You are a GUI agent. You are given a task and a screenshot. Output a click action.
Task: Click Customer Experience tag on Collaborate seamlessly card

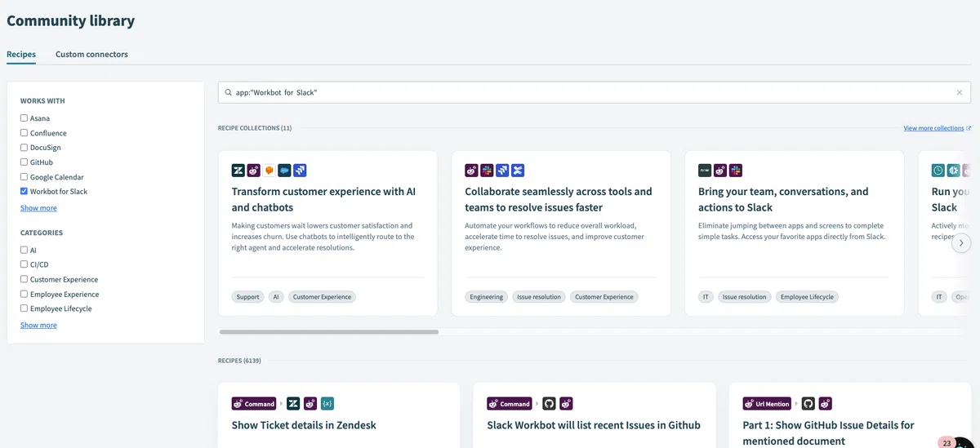click(x=604, y=297)
